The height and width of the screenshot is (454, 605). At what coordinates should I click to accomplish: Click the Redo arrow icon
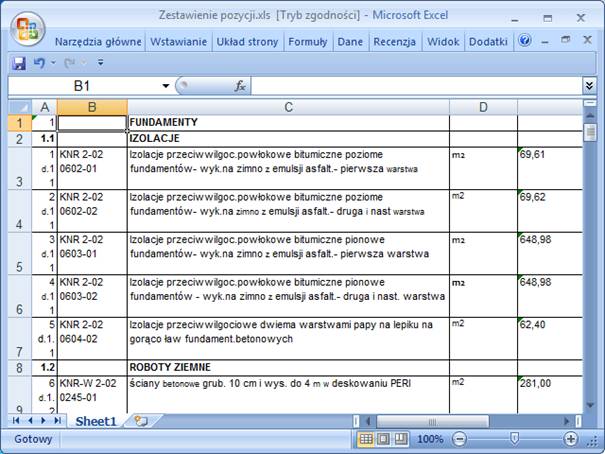click(70, 63)
